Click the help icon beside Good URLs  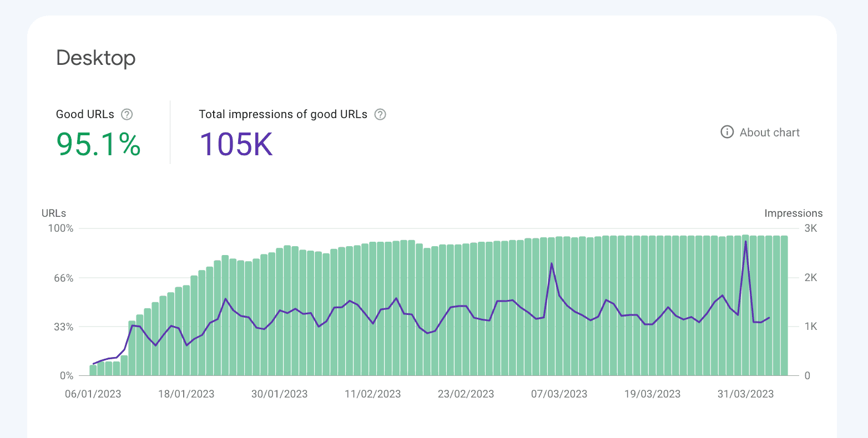[x=127, y=115]
